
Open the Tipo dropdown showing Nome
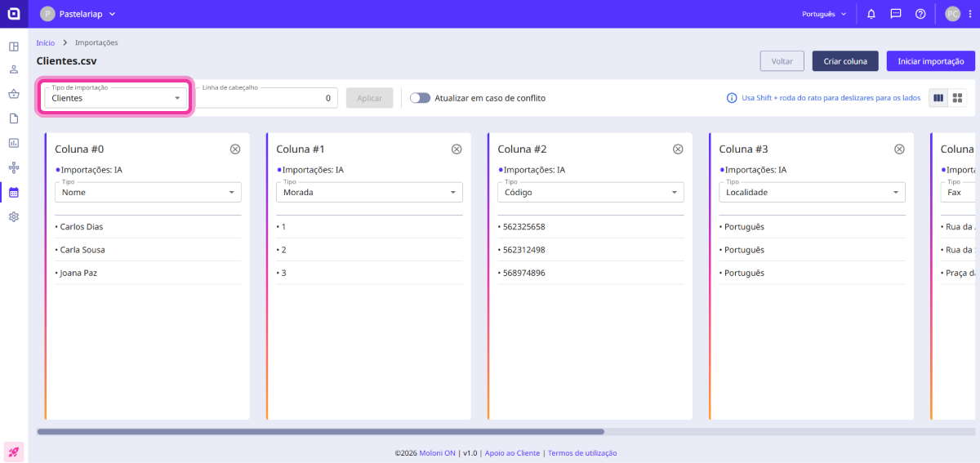[148, 193]
